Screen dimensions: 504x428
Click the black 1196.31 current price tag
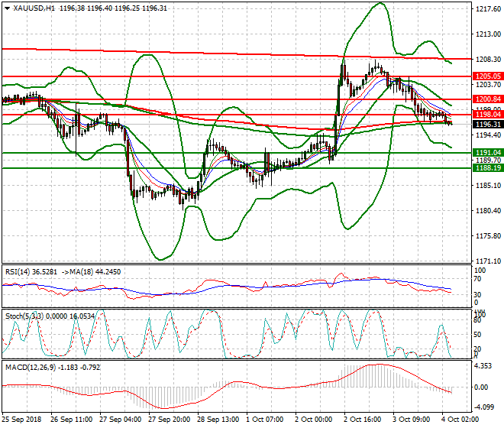tap(487, 124)
